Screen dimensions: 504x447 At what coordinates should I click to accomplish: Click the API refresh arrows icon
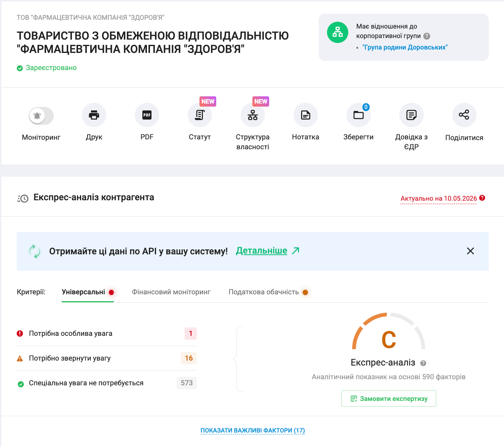pyautogui.click(x=35, y=251)
